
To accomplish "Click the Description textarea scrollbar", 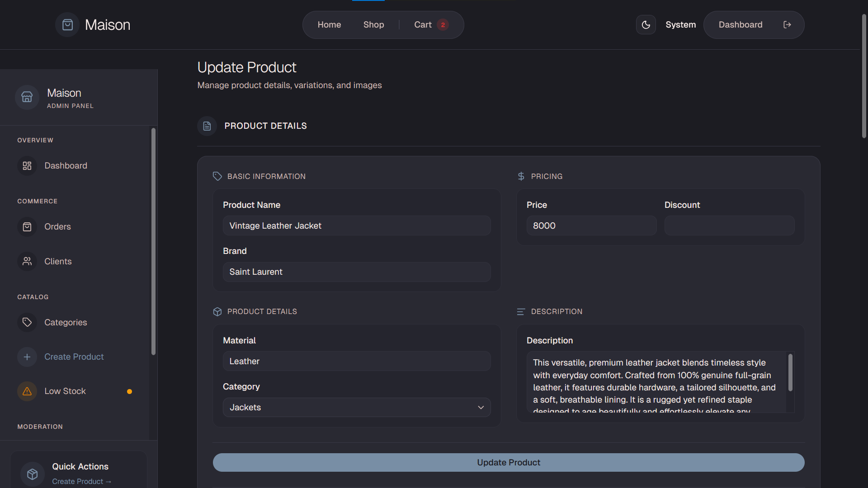I will (790, 373).
